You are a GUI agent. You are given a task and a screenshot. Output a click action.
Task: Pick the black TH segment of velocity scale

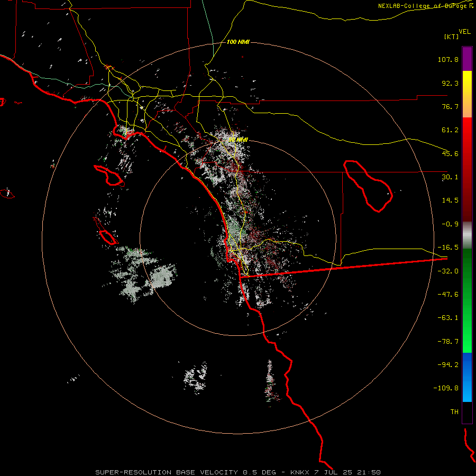(467, 413)
